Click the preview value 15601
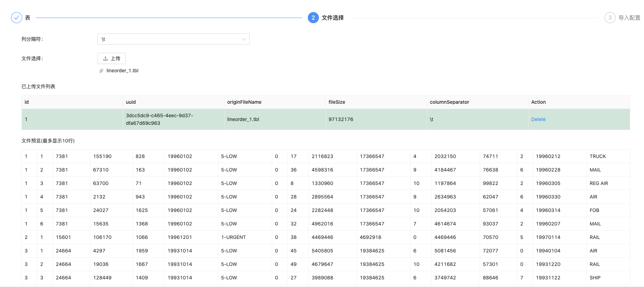 click(63, 237)
